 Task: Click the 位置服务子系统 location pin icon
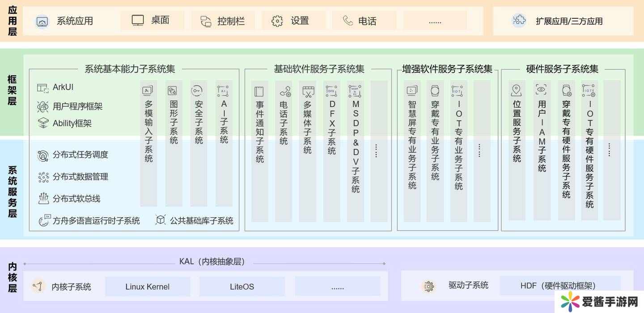pyautogui.click(x=517, y=91)
